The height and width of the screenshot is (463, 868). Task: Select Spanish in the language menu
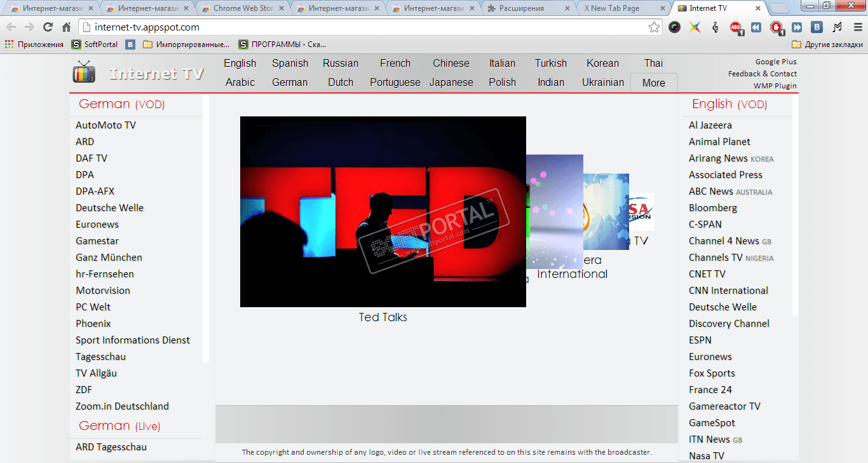(290, 63)
